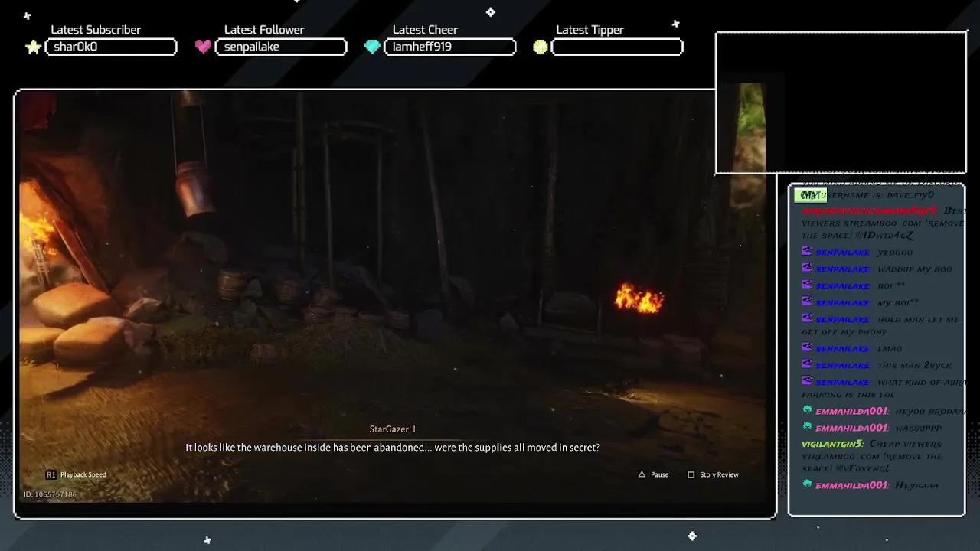Image resolution: width=980 pixels, height=551 pixels.
Task: Click the Latest Cheer field showing iamheff919
Action: click(x=449, y=47)
